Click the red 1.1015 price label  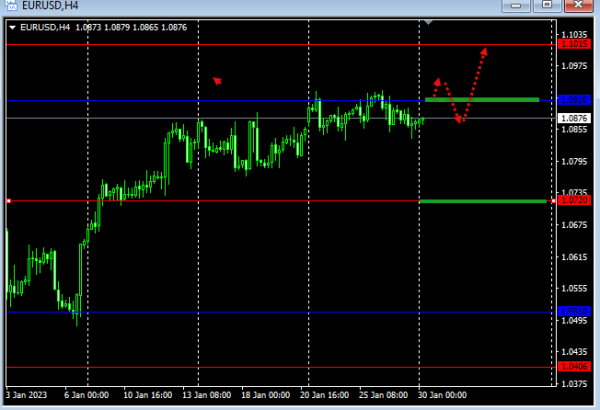574,44
